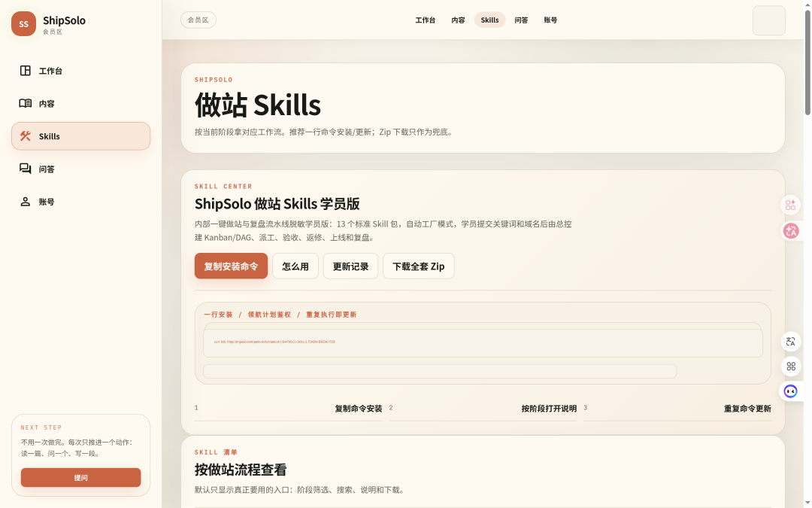Image resolution: width=812 pixels, height=508 pixels.
Task: Click the 复制安装命令 button
Action: [231, 266]
